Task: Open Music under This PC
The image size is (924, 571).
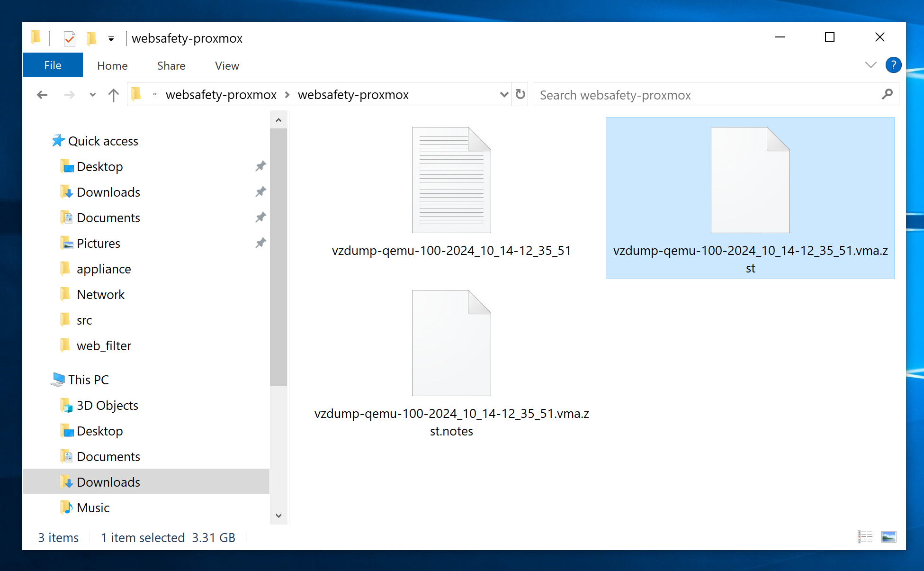Action: (93, 508)
